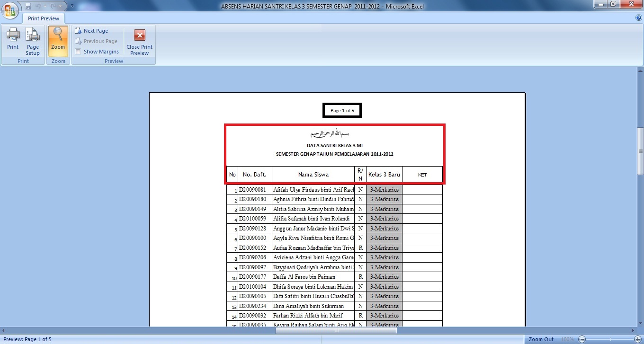Click the vertical scrollbar thumb
This screenshot has height=344, width=644.
click(x=640, y=151)
